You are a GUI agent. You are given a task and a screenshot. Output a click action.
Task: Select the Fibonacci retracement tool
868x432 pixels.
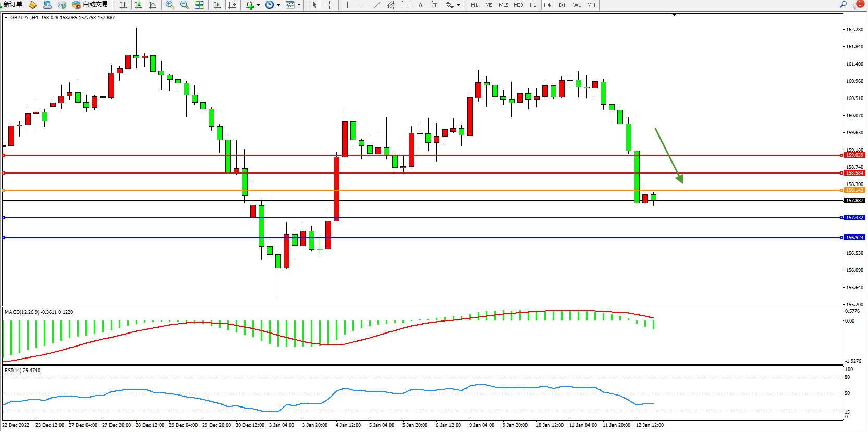[406, 5]
